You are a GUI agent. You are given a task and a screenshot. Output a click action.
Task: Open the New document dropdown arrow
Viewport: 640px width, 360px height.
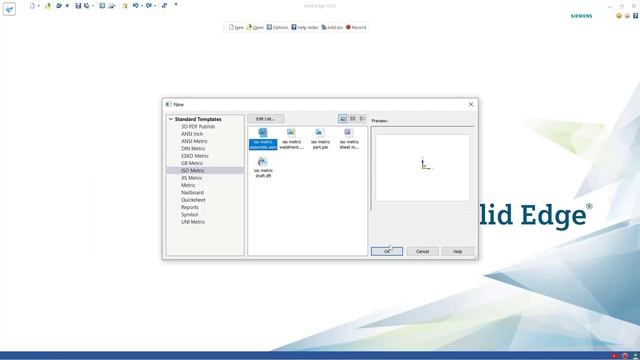click(x=39, y=6)
